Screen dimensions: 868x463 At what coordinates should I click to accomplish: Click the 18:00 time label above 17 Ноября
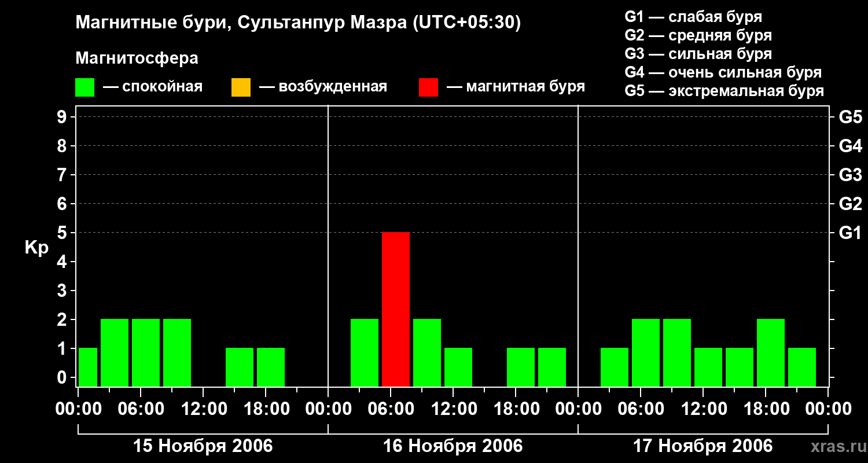point(766,409)
